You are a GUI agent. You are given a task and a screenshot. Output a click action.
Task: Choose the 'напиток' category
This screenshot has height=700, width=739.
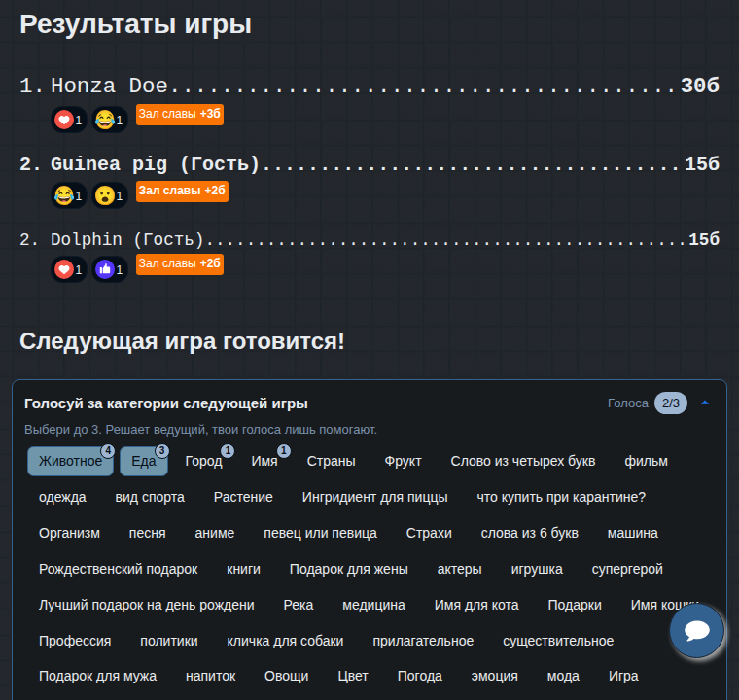[210, 676]
